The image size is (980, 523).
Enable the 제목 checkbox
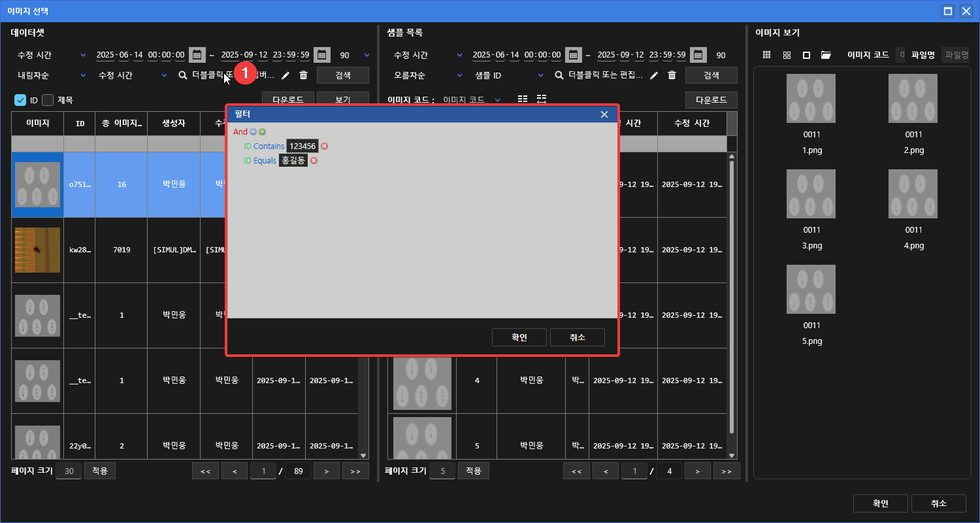[48, 100]
